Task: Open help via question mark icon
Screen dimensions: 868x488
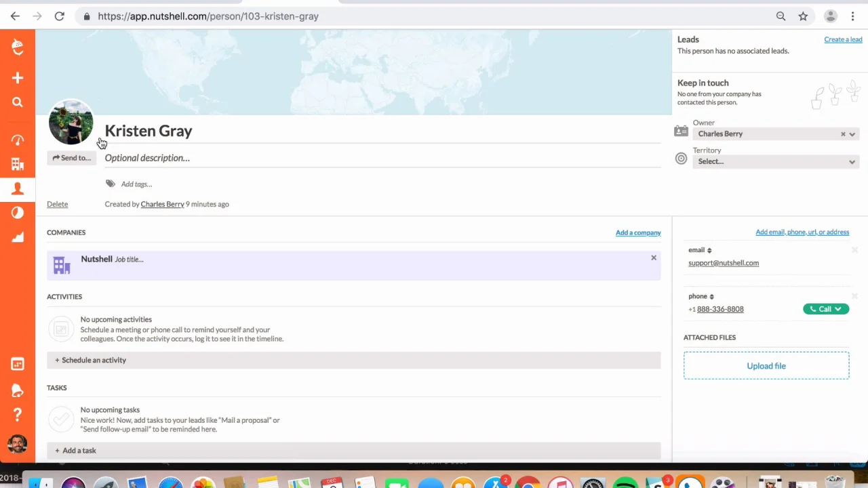Action: coord(18,414)
